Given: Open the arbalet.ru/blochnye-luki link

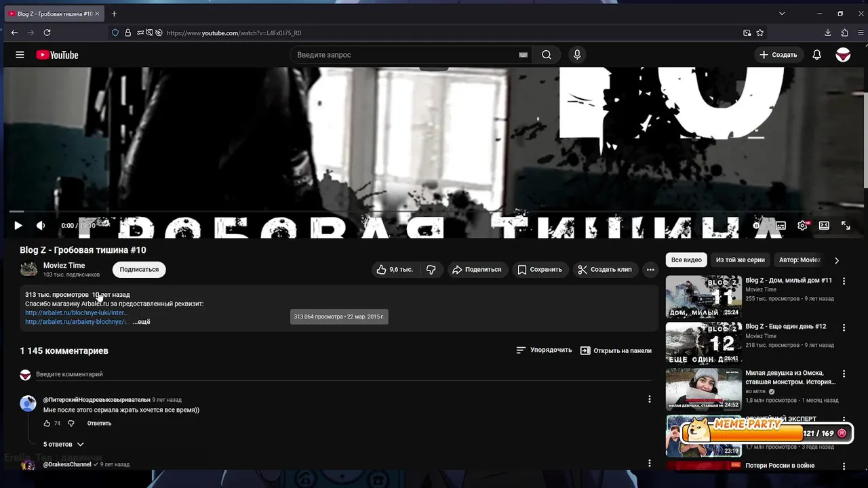Looking at the screenshot, I should point(77,313).
